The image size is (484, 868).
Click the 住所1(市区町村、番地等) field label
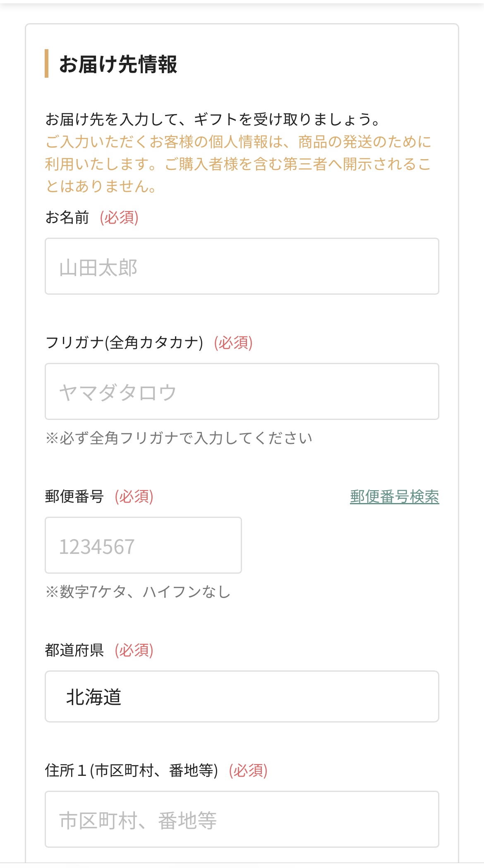tap(132, 771)
